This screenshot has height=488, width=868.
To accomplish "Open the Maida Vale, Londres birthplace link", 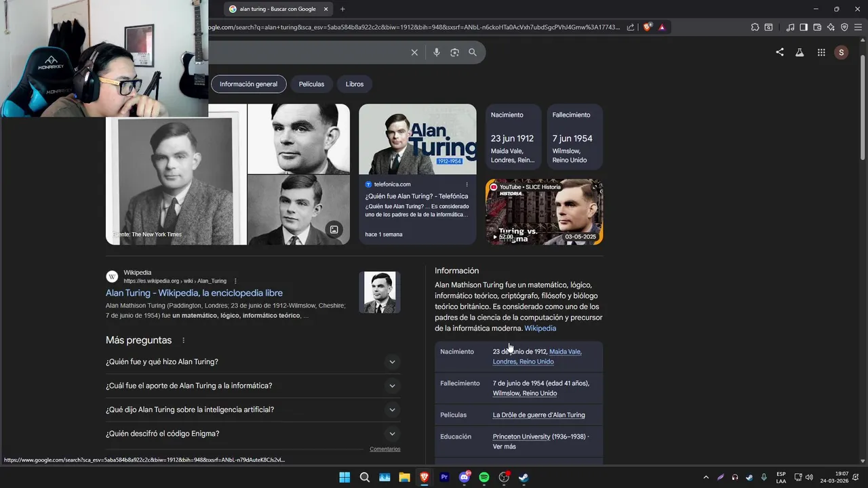I will tap(537, 357).
